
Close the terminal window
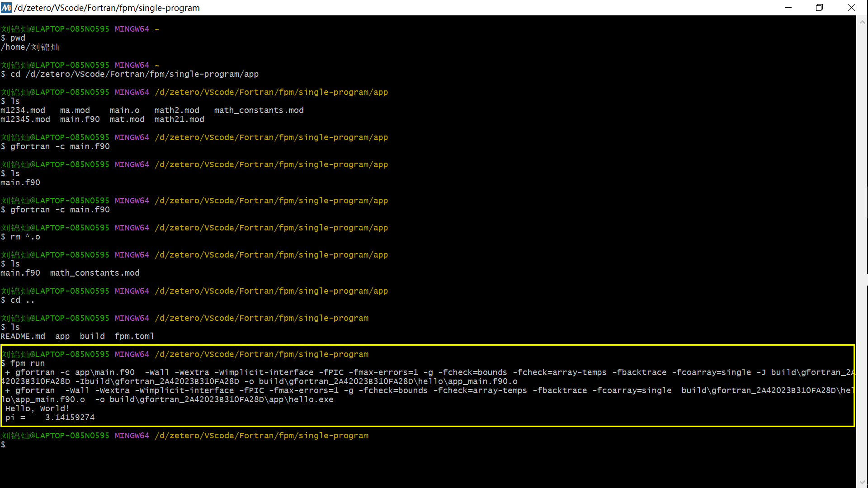pyautogui.click(x=851, y=8)
